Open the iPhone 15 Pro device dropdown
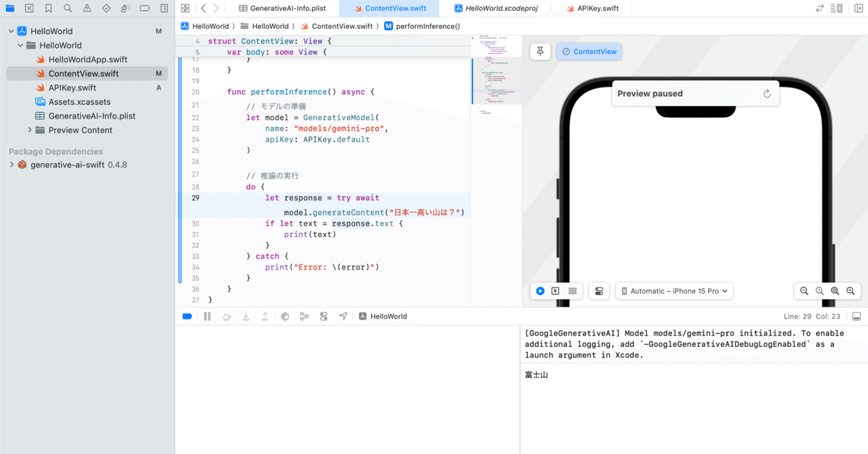868x454 pixels. click(675, 291)
